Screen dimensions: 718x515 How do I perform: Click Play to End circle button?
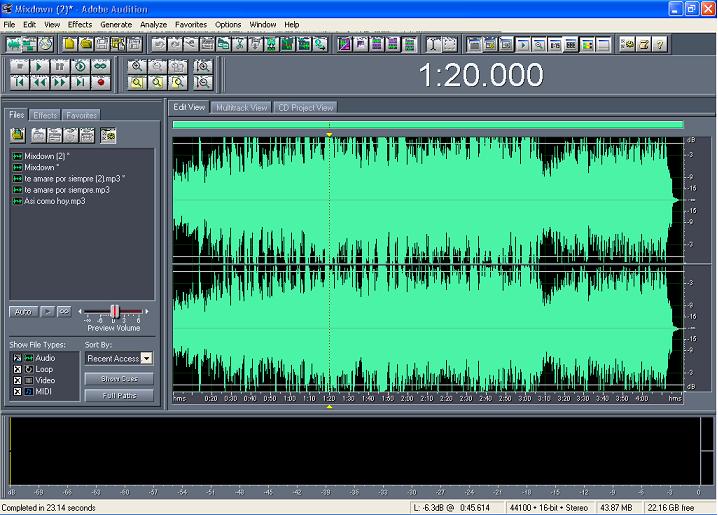(x=80, y=66)
